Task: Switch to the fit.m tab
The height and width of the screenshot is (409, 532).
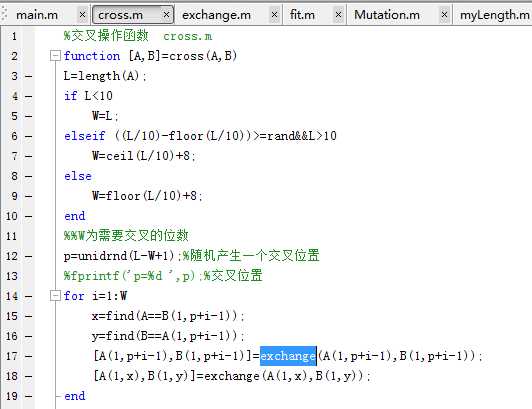Action: click(x=302, y=15)
